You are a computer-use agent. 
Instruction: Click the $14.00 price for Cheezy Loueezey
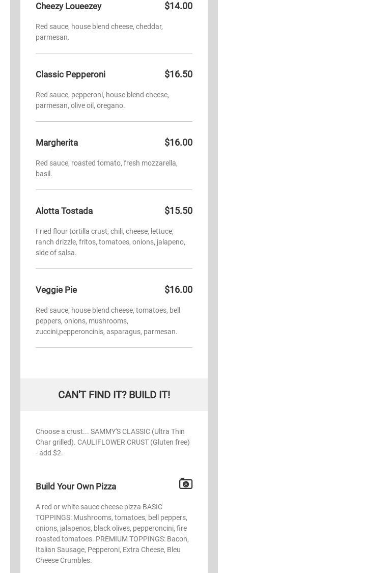(178, 6)
